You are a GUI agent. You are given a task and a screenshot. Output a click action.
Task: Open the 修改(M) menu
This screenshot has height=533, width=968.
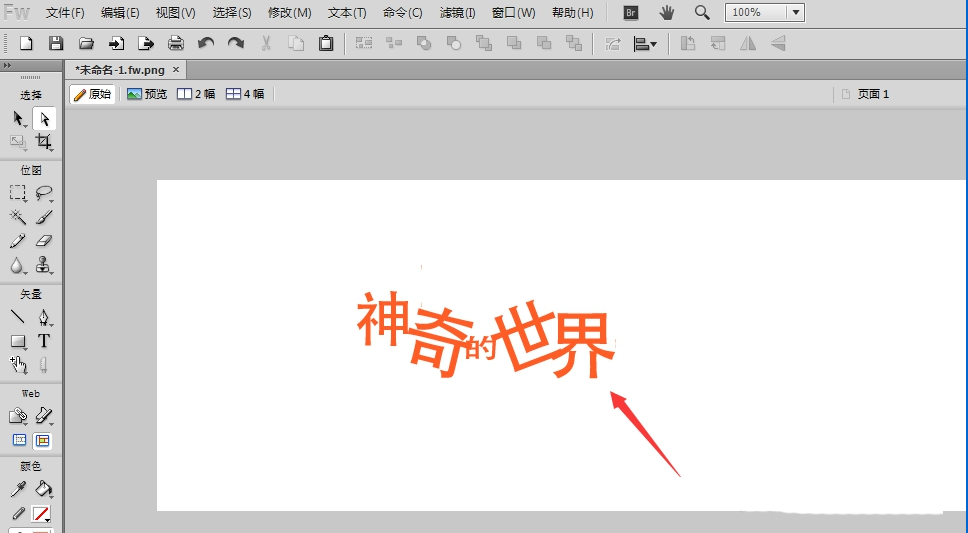click(x=290, y=12)
